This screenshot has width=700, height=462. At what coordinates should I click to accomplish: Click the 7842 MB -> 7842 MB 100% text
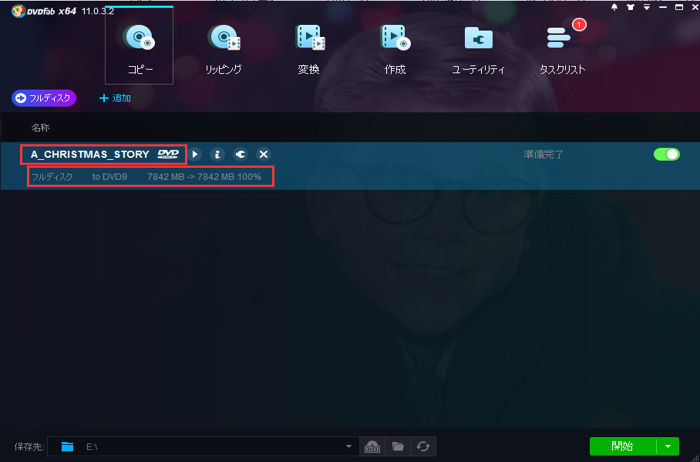coord(204,177)
